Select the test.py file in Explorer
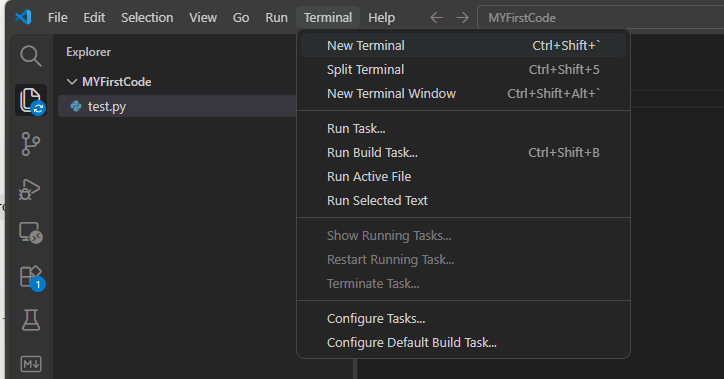724x379 pixels. point(177,106)
